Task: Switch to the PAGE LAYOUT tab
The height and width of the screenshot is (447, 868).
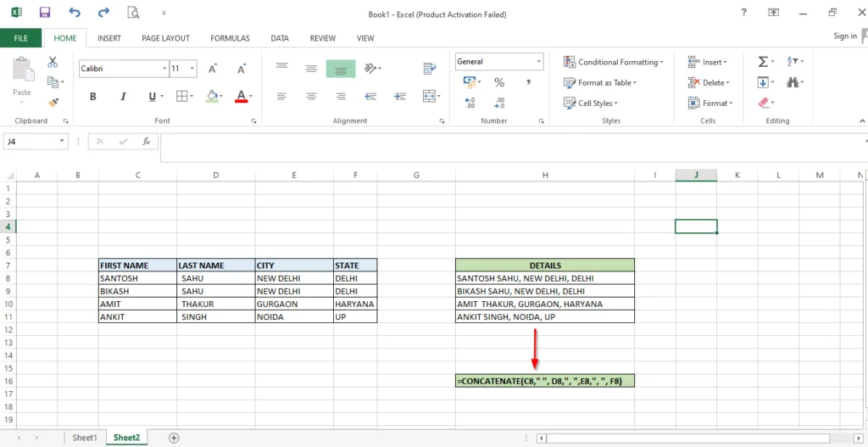Action: pyautogui.click(x=165, y=38)
